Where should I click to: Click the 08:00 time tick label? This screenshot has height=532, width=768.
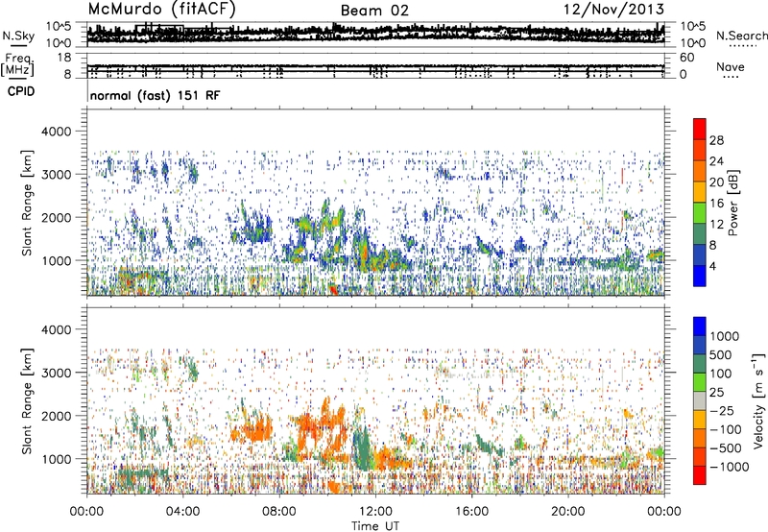[x=279, y=512]
